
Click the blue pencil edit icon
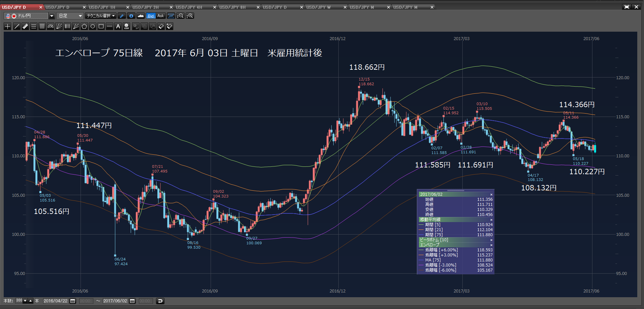click(122, 16)
